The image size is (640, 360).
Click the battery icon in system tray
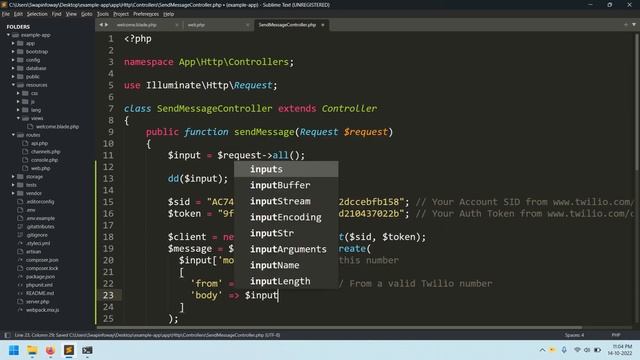pos(597,350)
